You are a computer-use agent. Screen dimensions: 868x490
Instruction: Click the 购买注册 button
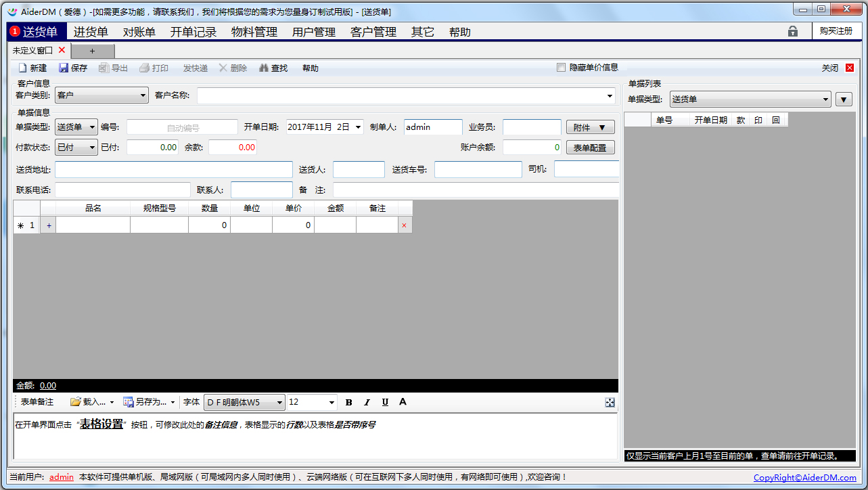(836, 31)
